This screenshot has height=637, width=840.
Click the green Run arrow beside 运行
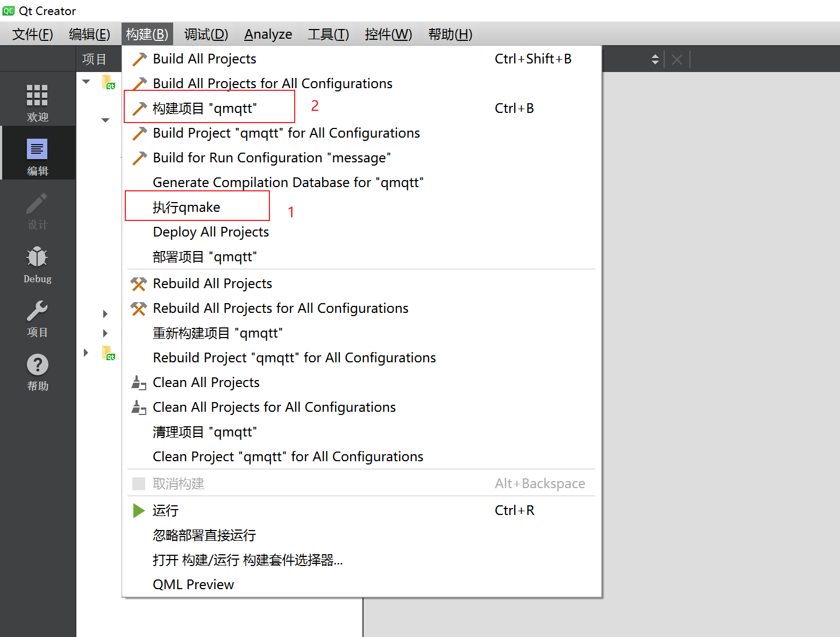coord(138,510)
